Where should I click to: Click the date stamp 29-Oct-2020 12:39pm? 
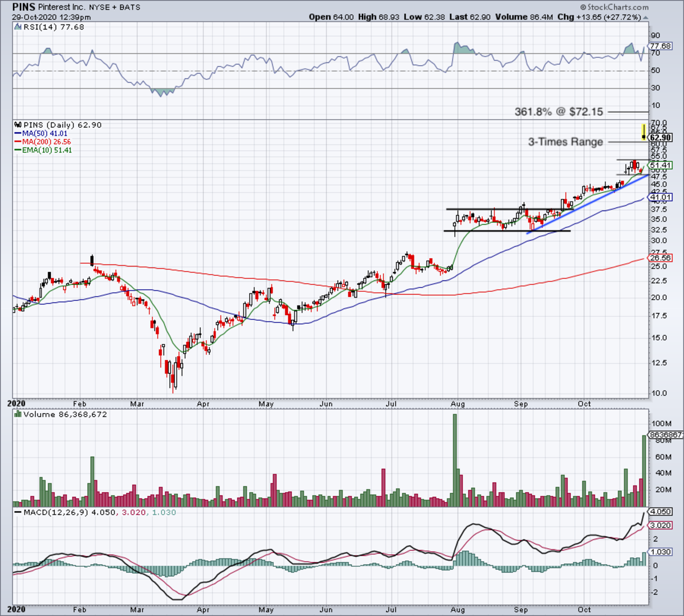(51, 17)
